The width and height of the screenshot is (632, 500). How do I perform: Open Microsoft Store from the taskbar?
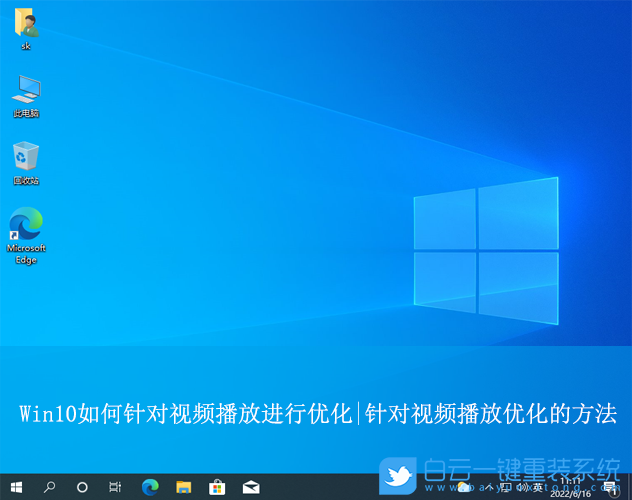[x=216, y=487]
